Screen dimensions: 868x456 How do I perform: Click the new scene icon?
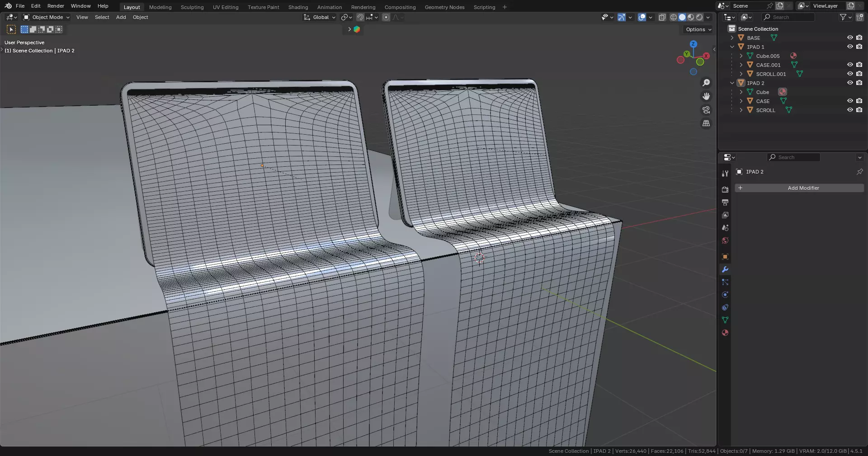(x=780, y=6)
